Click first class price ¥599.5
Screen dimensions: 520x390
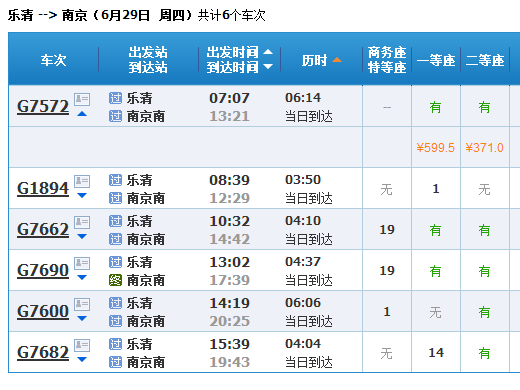point(435,148)
